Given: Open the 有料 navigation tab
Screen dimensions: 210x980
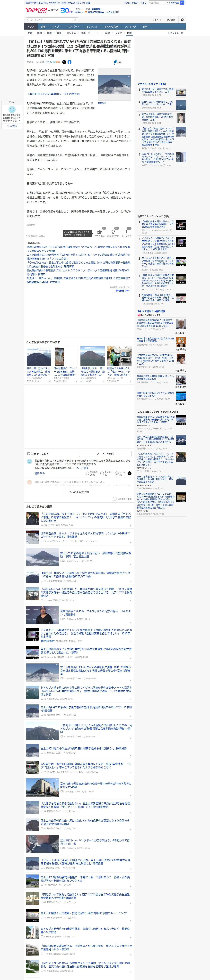Looking at the screenshot, I should coord(145,27).
